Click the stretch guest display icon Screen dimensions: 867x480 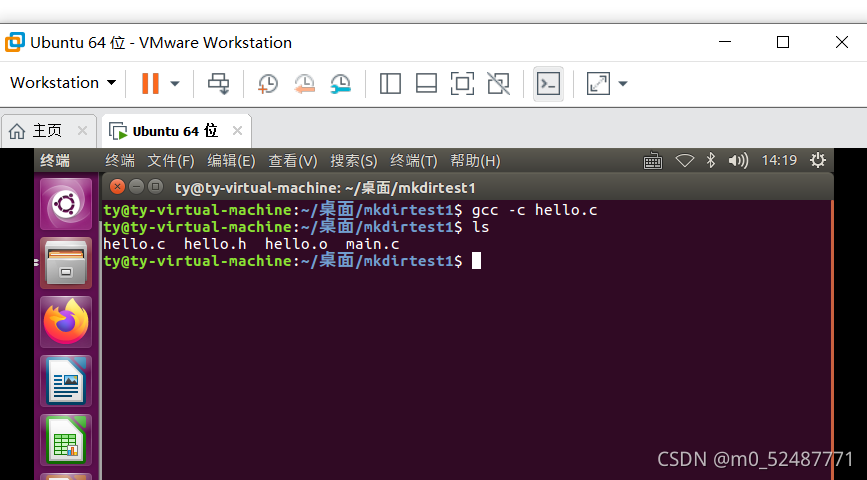[598, 84]
